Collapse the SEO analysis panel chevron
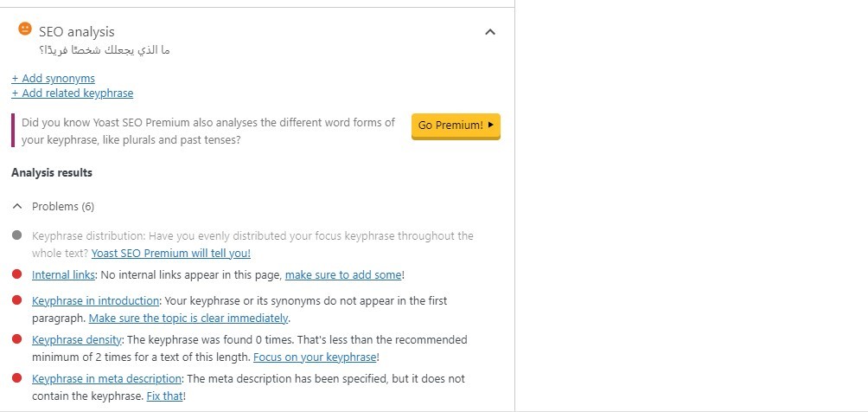 coord(490,32)
